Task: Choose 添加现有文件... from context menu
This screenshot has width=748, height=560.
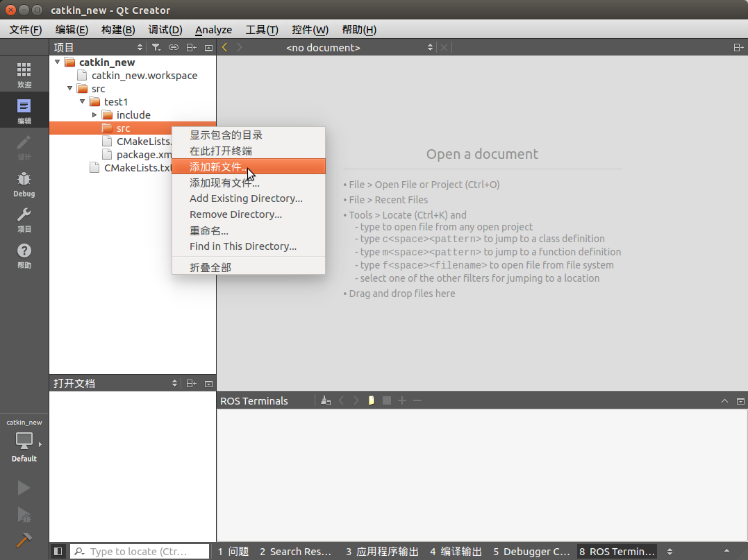Action: [x=249, y=183]
